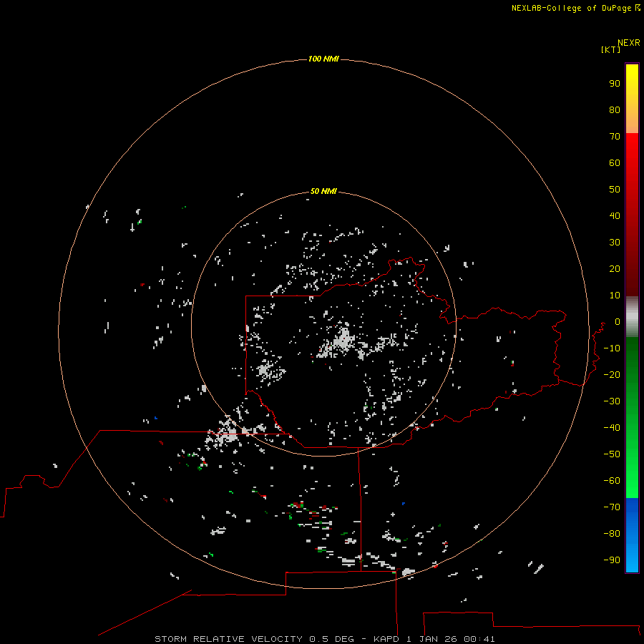Click the -10 value on the velocity scale
The height and width of the screenshot is (644, 644).
(x=612, y=348)
